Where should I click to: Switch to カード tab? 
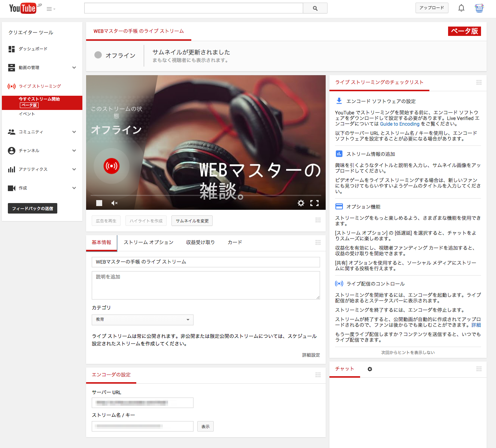coord(235,242)
